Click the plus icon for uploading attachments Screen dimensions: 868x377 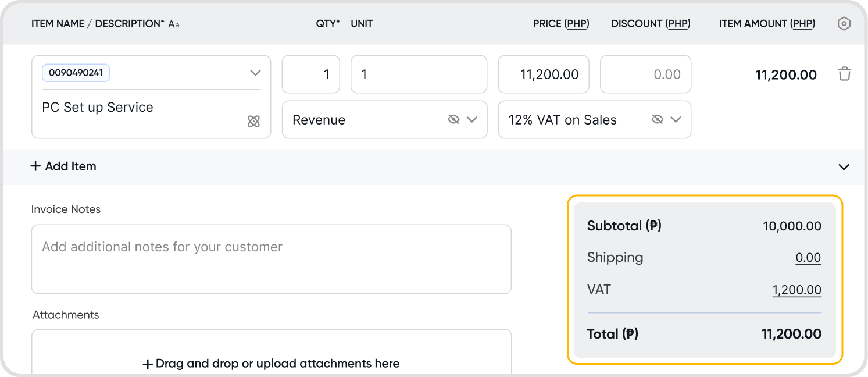click(148, 364)
